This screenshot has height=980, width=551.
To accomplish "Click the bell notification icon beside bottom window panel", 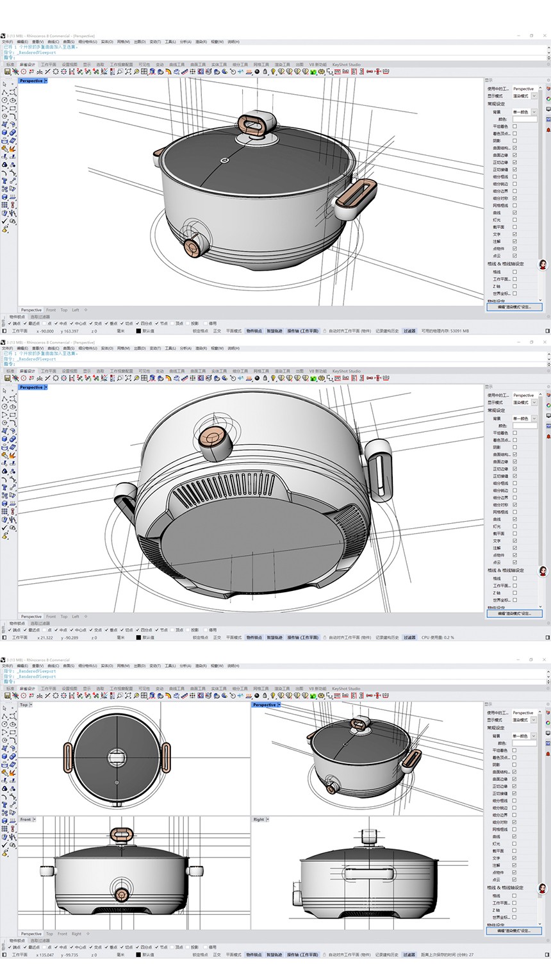I will [548, 754].
